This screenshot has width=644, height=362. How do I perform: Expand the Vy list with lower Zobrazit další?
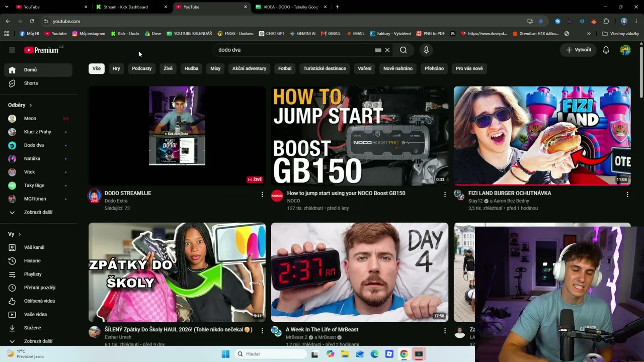click(38, 341)
